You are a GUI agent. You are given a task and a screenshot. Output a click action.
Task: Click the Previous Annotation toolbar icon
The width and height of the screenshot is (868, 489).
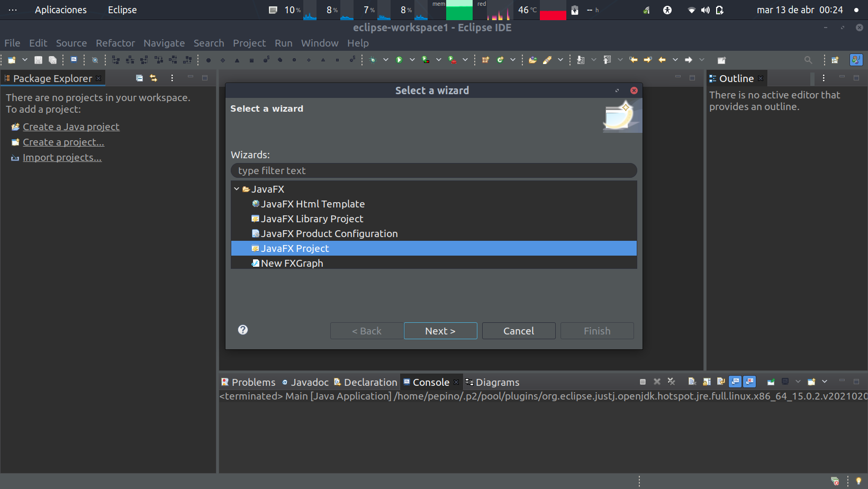(x=607, y=60)
